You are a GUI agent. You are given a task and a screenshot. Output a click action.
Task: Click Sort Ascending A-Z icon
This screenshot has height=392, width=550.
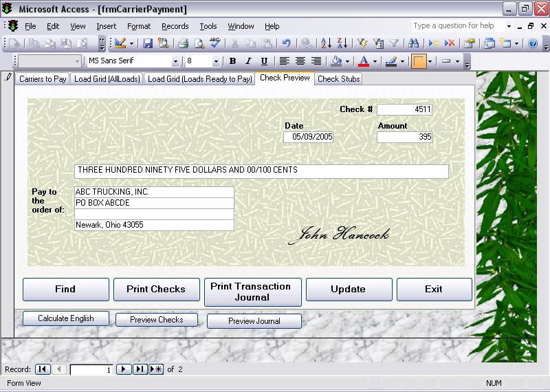click(x=326, y=43)
